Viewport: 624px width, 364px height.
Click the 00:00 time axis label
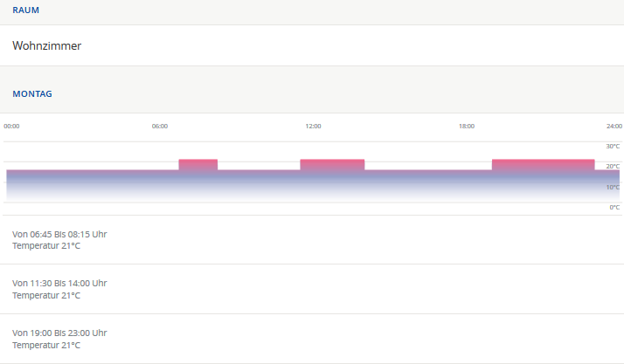pos(11,127)
